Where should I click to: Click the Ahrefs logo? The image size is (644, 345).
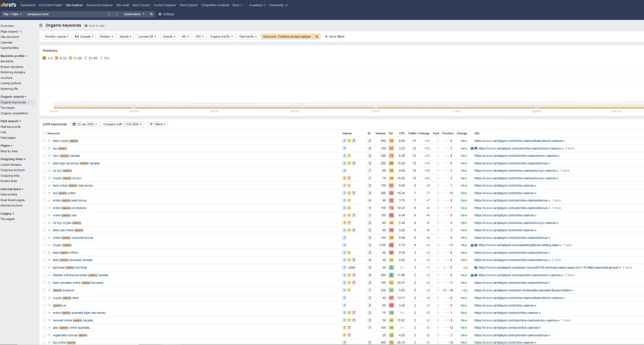(8, 5)
